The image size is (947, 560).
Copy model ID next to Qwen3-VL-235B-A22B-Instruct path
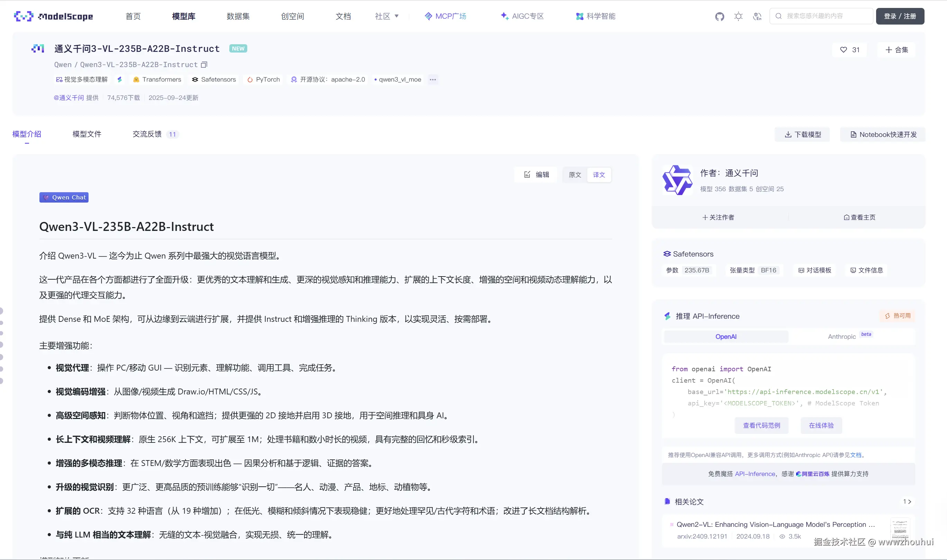click(204, 65)
